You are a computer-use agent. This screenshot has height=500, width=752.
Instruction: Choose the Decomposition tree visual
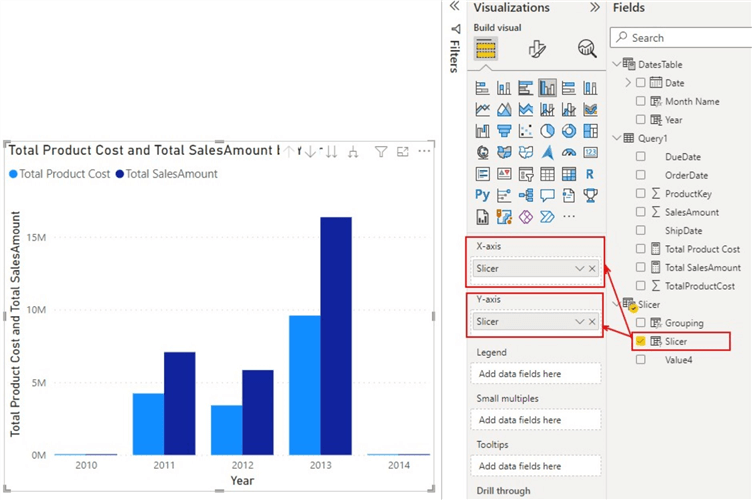tap(525, 195)
